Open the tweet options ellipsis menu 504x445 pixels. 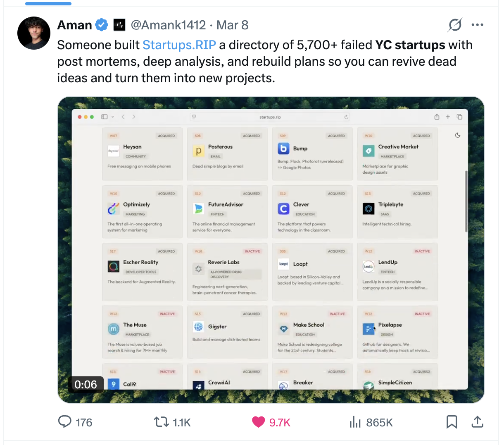(x=477, y=25)
